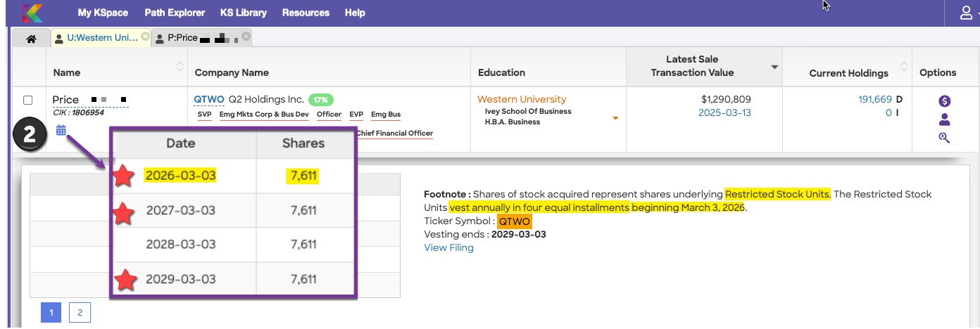Viewport: 980px width, 329px height.
Task: Sort by Latest Sale Transaction Value
Action: pos(775,67)
